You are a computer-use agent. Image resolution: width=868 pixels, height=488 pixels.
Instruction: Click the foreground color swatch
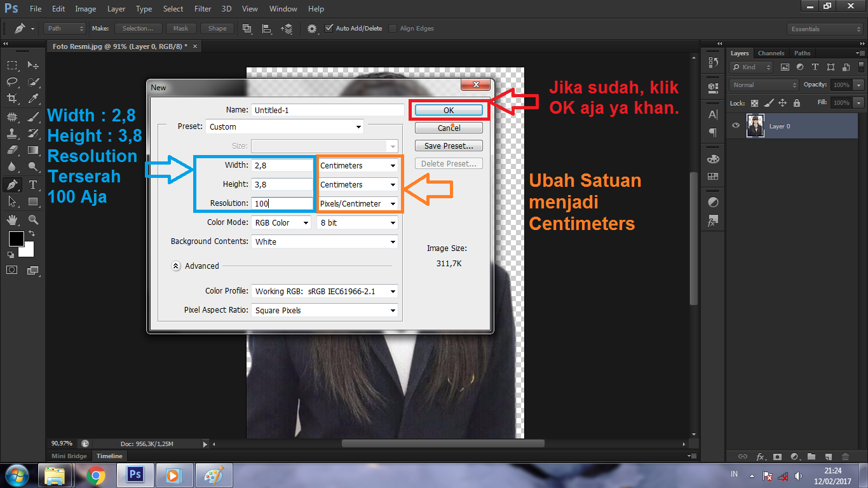16,239
